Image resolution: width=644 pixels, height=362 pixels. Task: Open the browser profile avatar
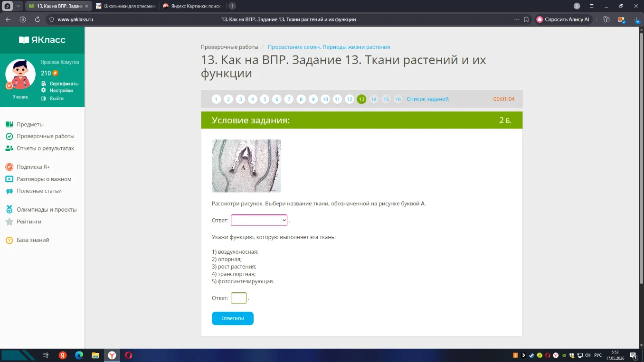coord(577,6)
